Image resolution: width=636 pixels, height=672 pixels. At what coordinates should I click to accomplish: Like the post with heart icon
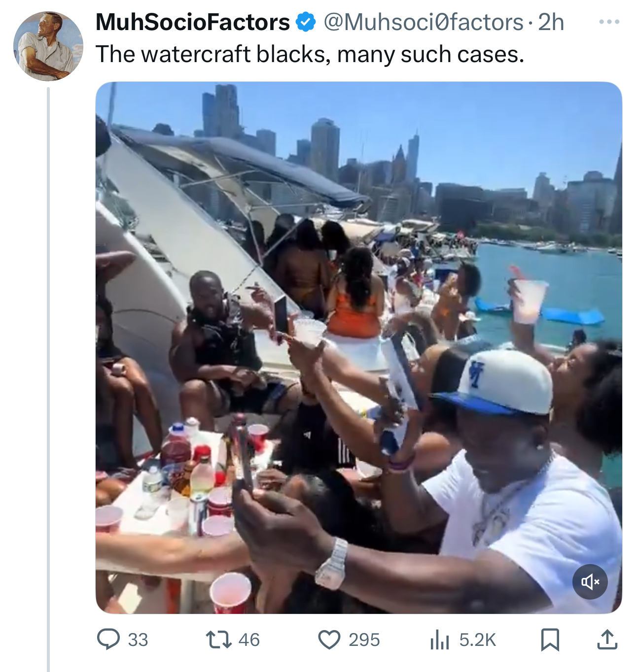329,639
